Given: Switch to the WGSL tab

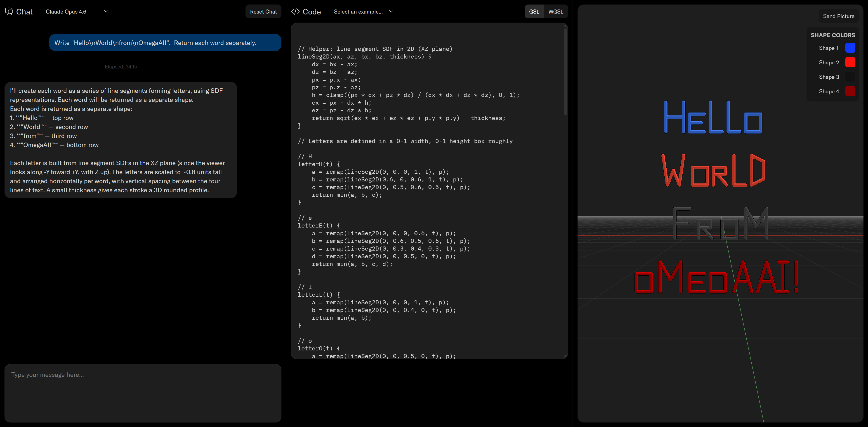Looking at the screenshot, I should point(555,12).
